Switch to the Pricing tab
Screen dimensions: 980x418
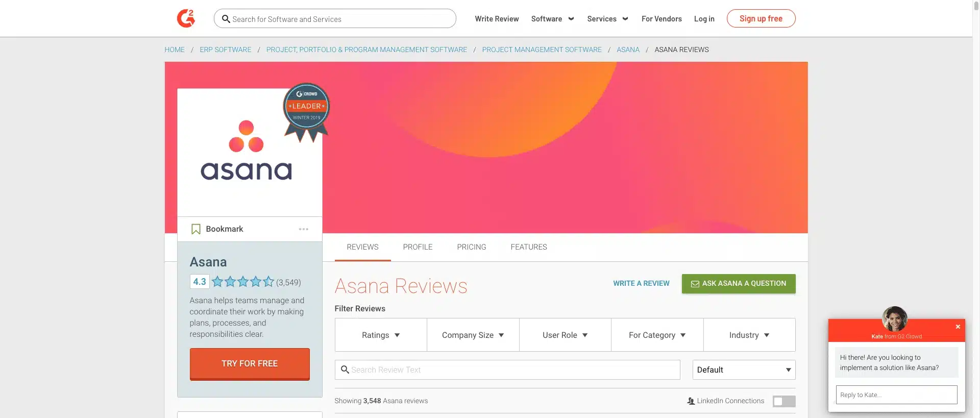[471, 247]
